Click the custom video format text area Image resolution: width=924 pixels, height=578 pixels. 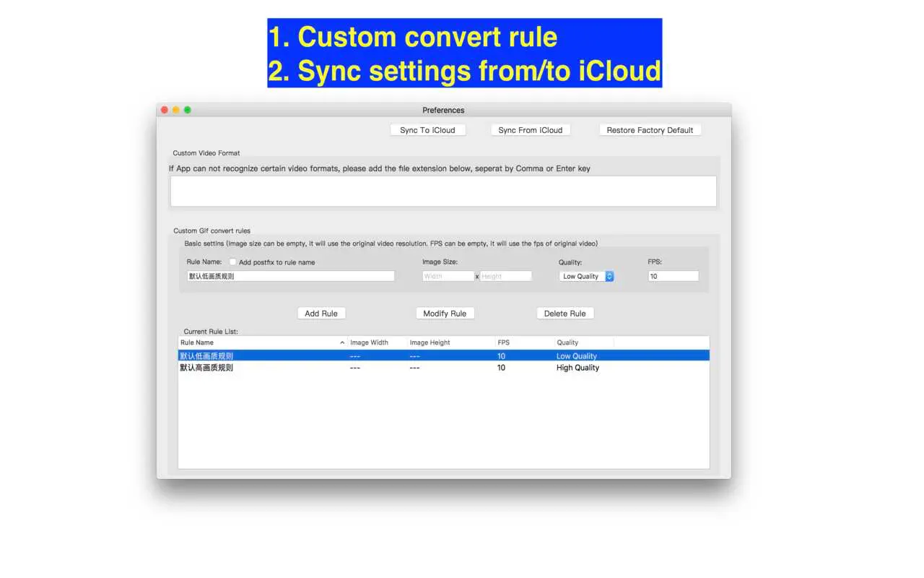pyautogui.click(x=443, y=191)
